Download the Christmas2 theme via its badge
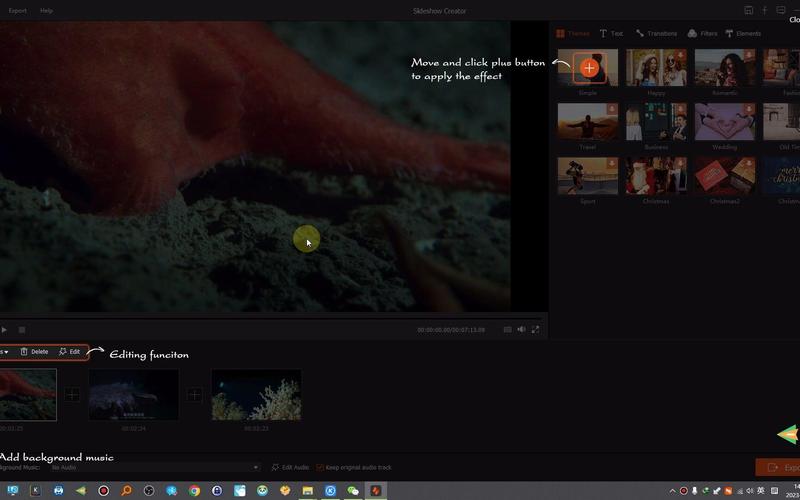 point(748,163)
